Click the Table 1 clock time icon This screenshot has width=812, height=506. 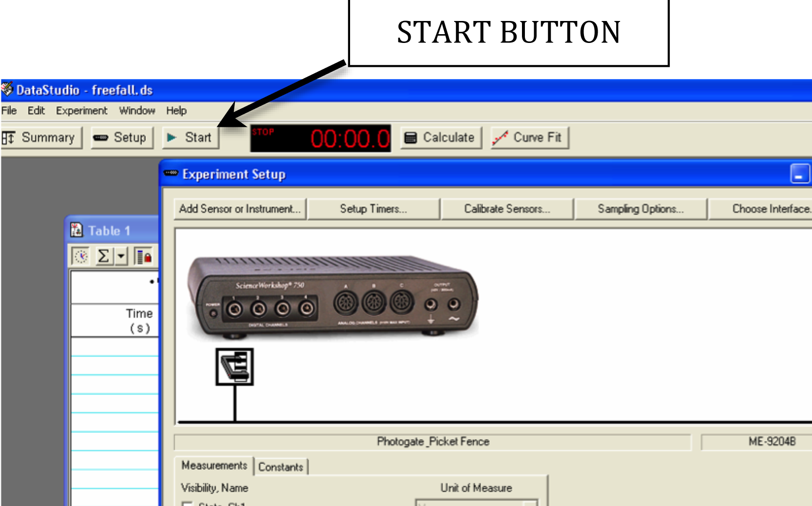tap(81, 256)
